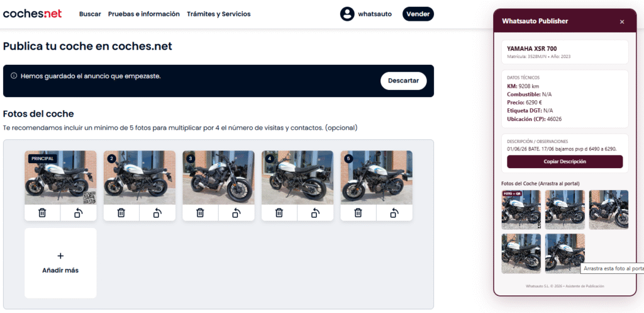Viewport: 644px width, 313px height.
Task: Delete the PRINCIPAL photo with trash icon
Action: [42, 213]
